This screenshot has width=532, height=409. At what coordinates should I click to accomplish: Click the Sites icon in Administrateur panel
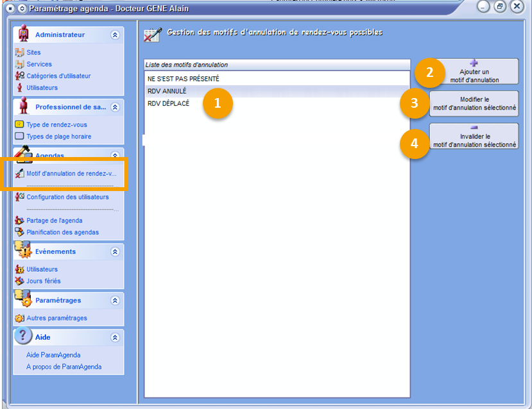pos(19,52)
